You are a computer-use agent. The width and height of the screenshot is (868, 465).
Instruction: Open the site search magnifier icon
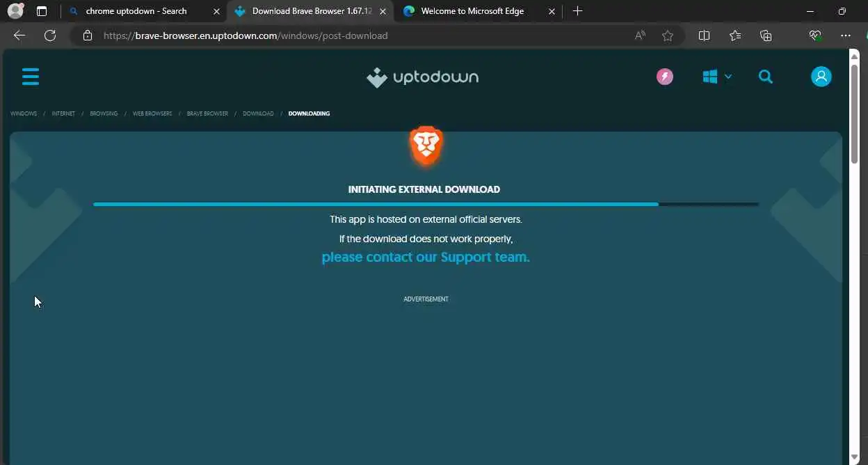pos(766,77)
